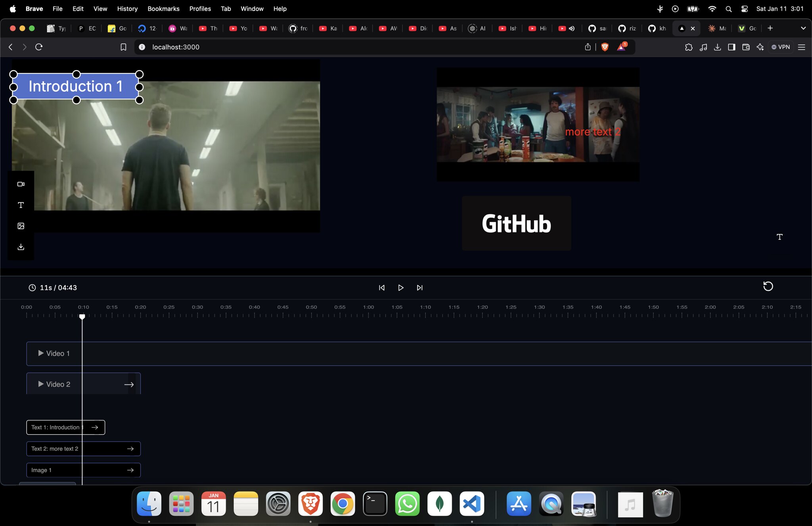This screenshot has width=812, height=526.
Task: Open Terminal from the dock
Action: [375, 504]
